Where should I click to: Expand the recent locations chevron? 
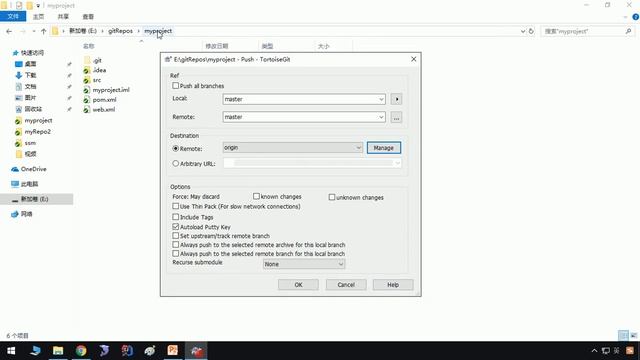[33, 31]
